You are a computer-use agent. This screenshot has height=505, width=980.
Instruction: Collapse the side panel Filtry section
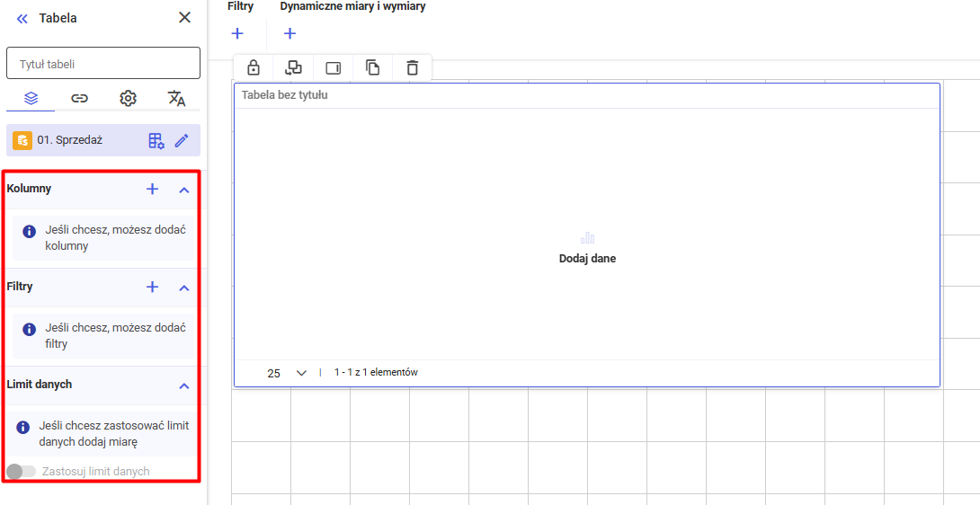[x=184, y=288]
